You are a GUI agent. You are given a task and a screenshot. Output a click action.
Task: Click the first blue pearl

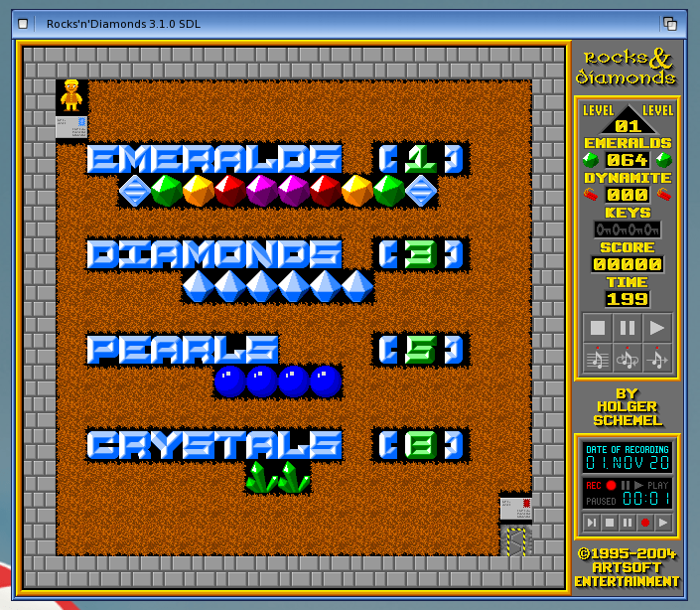click(x=229, y=381)
